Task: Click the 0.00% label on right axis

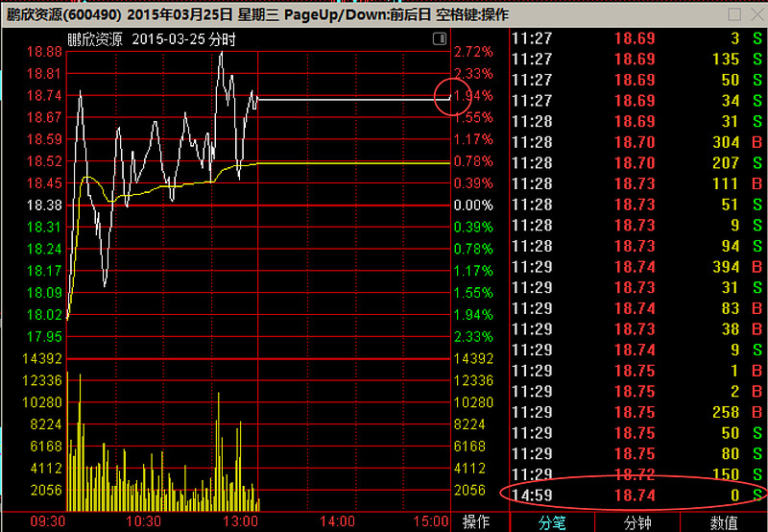Action: pos(472,206)
